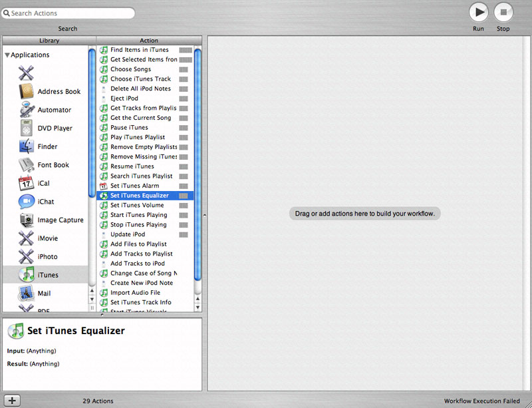The width and height of the screenshot is (532, 408).
Task: Select Get Selected Items from iTunes action
Action: coord(145,59)
